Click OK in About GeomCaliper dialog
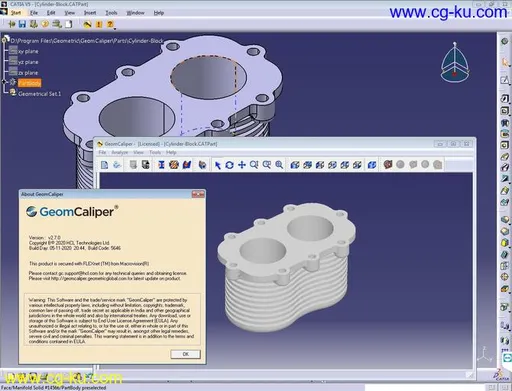 pyautogui.click(x=186, y=354)
